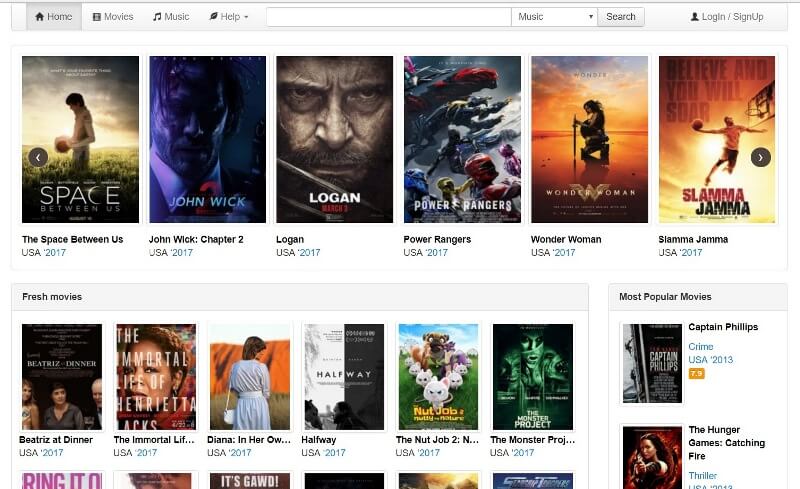The width and height of the screenshot is (800, 489).
Task: Open The Monster Project poster
Action: pos(533,377)
